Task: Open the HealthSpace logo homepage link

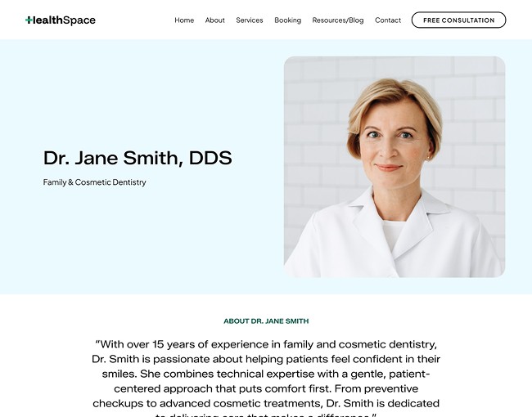Action: tap(61, 20)
